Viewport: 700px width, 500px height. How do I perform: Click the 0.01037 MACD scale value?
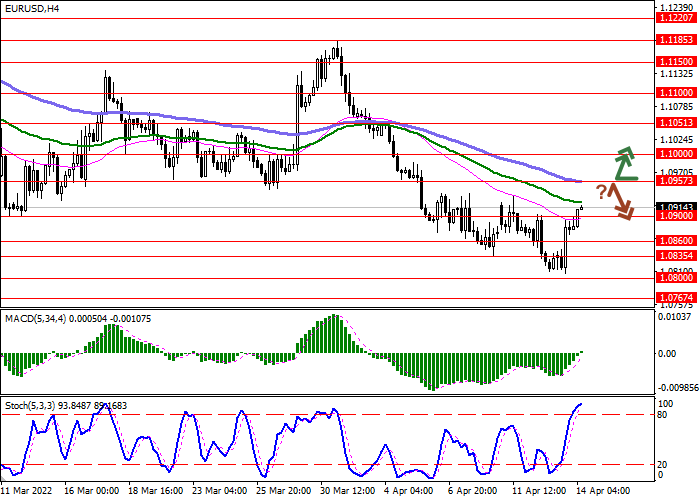[674, 317]
